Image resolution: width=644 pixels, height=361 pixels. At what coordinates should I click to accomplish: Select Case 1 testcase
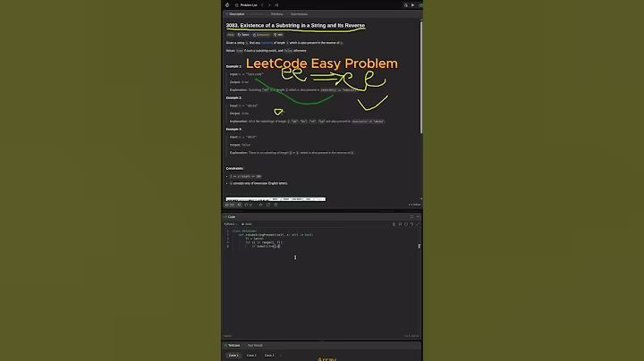coord(233,356)
